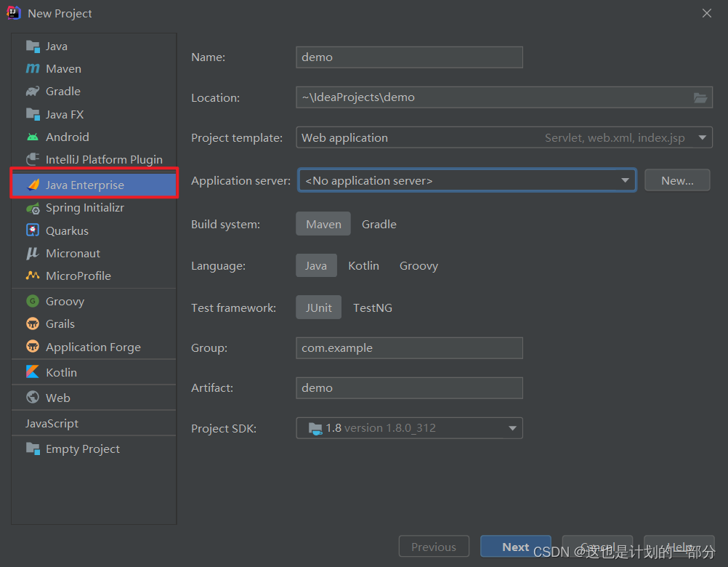
Task: Choose the Quarkus logo icon
Action: click(33, 230)
